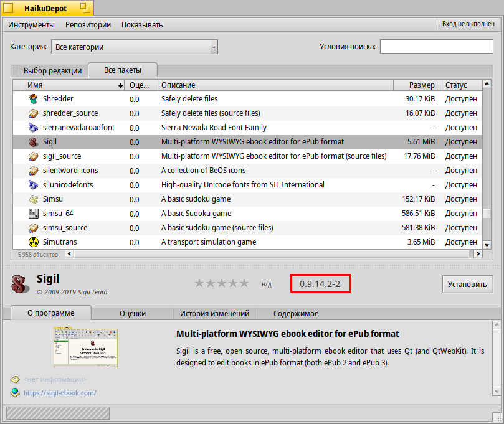Open the Инструменты menu
Image resolution: width=504 pixels, height=424 pixels.
tap(32, 25)
